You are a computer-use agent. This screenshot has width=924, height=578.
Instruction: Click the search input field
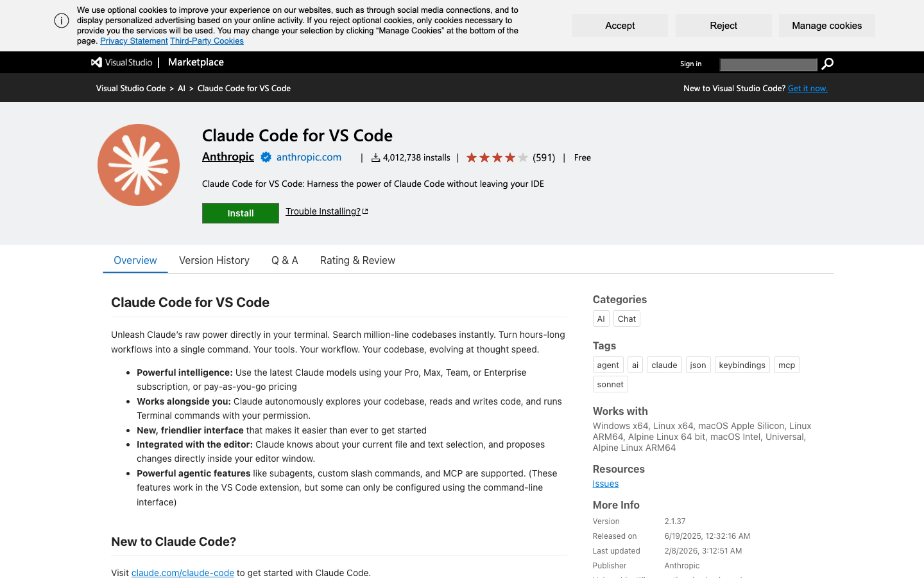tap(767, 64)
